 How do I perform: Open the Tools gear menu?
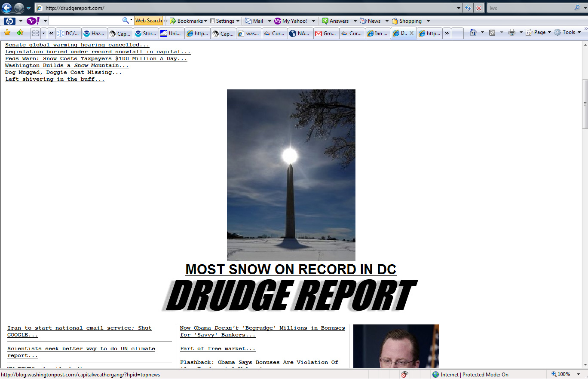(x=567, y=32)
